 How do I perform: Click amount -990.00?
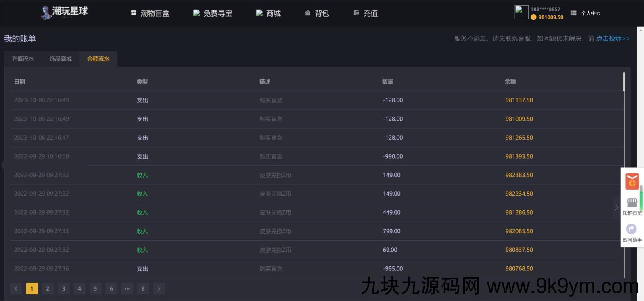coord(393,156)
